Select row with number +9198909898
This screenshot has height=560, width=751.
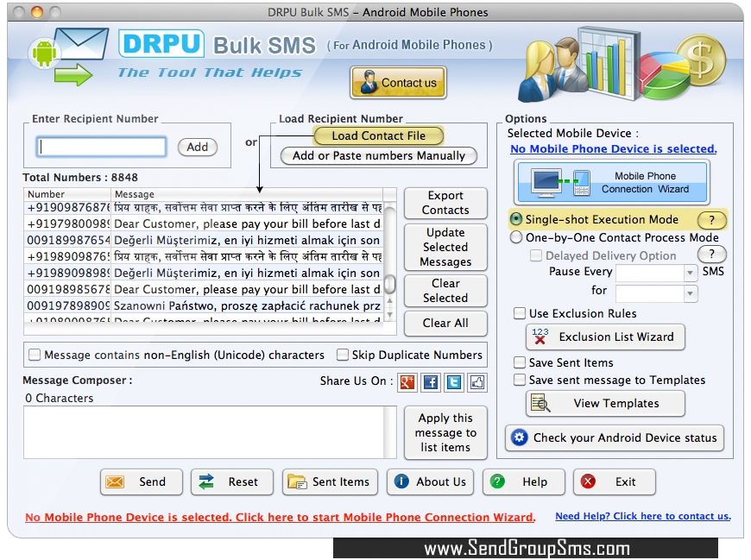coord(204,274)
